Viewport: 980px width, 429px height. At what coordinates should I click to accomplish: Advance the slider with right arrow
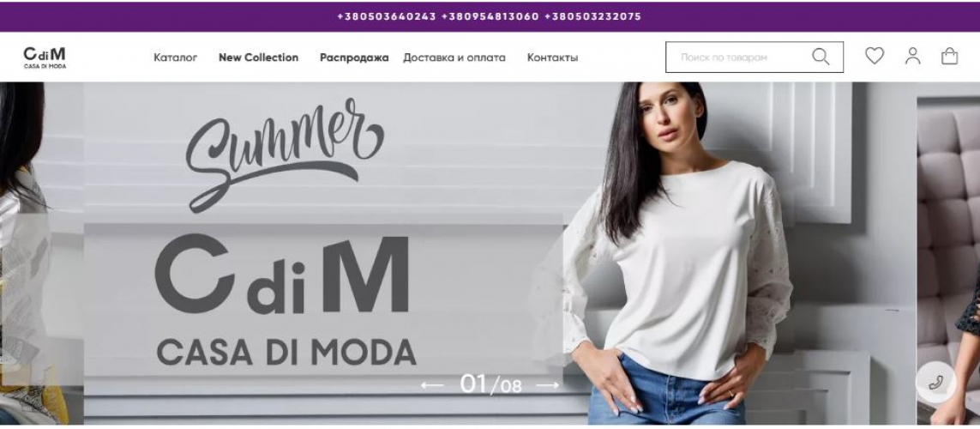pos(548,385)
